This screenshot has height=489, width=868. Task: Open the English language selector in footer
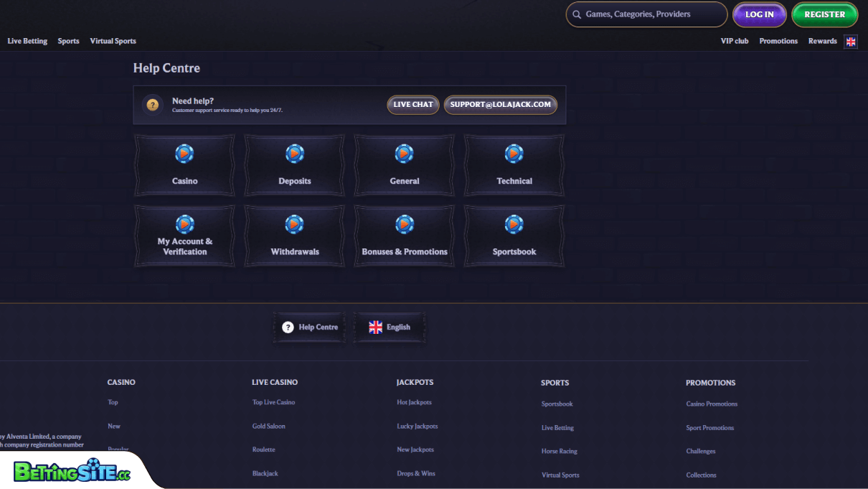(x=390, y=327)
